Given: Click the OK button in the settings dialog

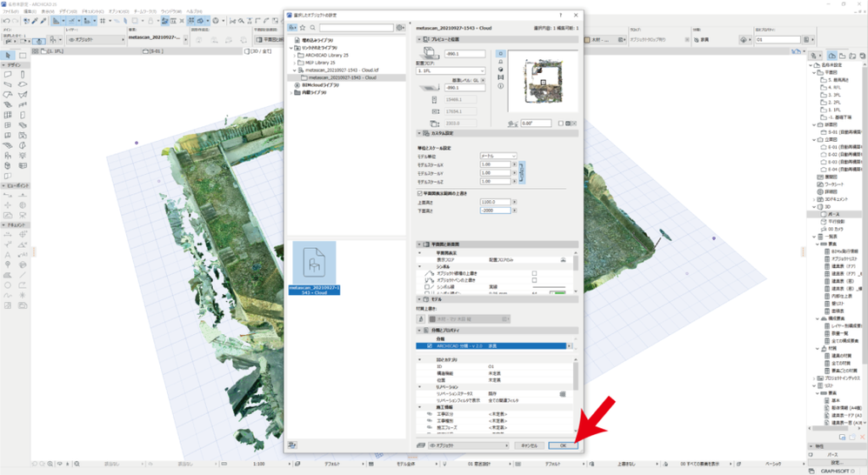Looking at the screenshot, I should tap(563, 445).
